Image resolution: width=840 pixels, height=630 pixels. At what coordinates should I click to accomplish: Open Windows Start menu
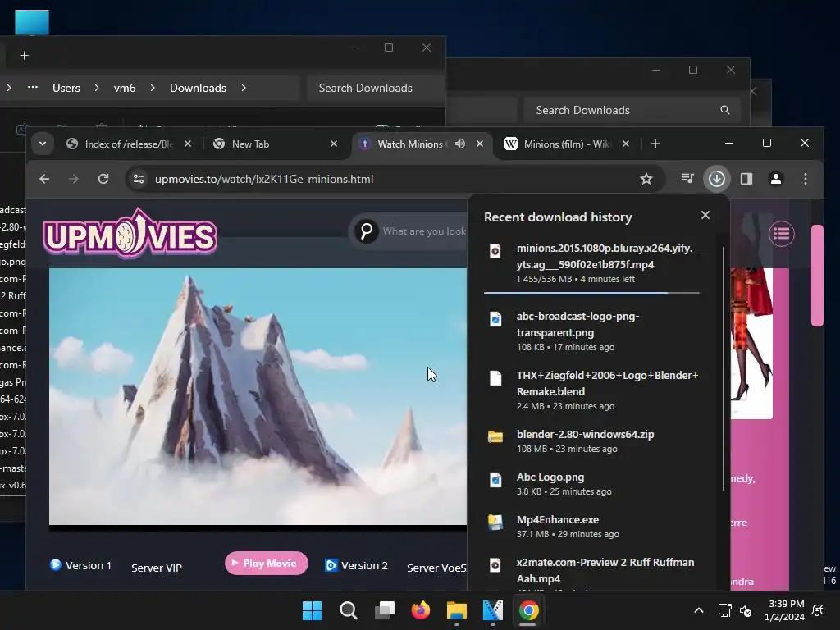point(312,610)
